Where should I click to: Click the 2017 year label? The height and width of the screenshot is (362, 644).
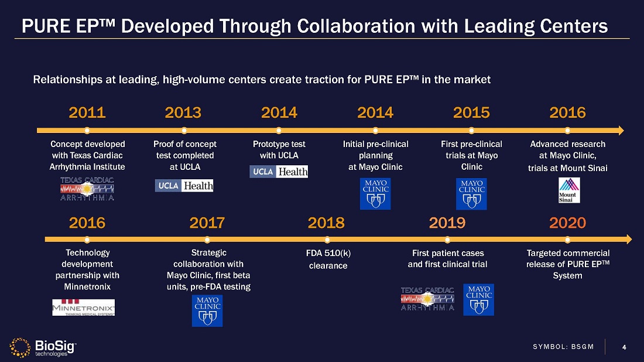[207, 223]
